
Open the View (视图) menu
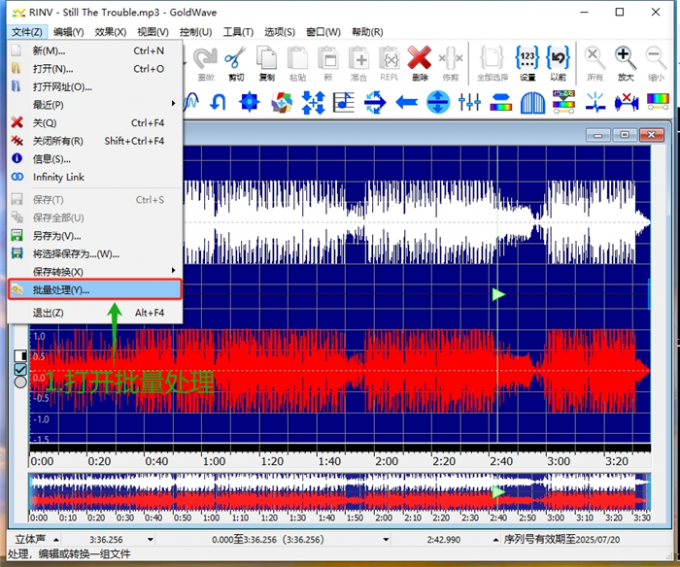pos(153,32)
